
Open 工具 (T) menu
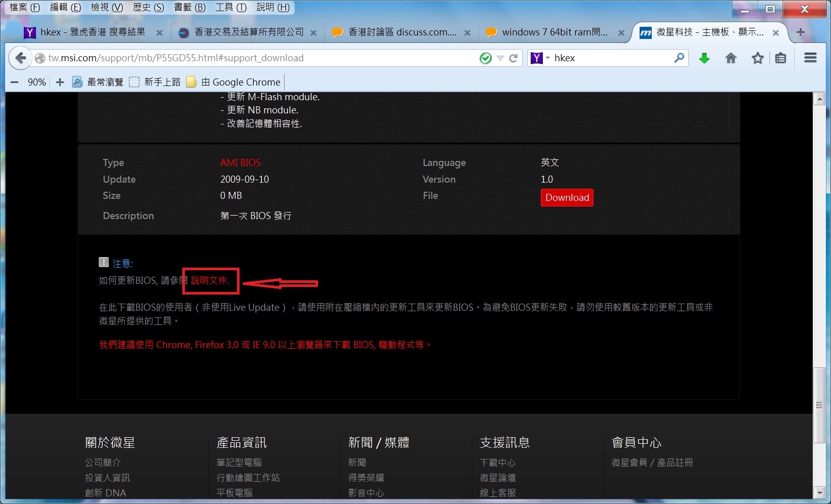pyautogui.click(x=231, y=7)
